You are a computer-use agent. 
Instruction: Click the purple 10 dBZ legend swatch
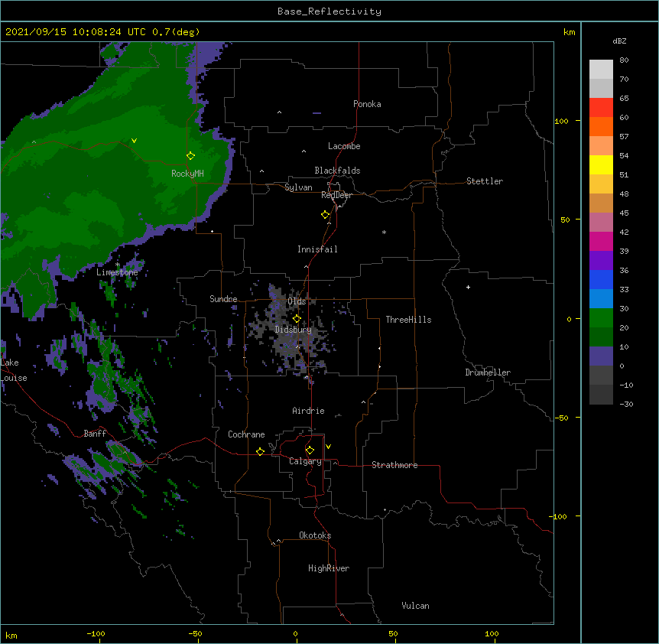tap(601, 356)
